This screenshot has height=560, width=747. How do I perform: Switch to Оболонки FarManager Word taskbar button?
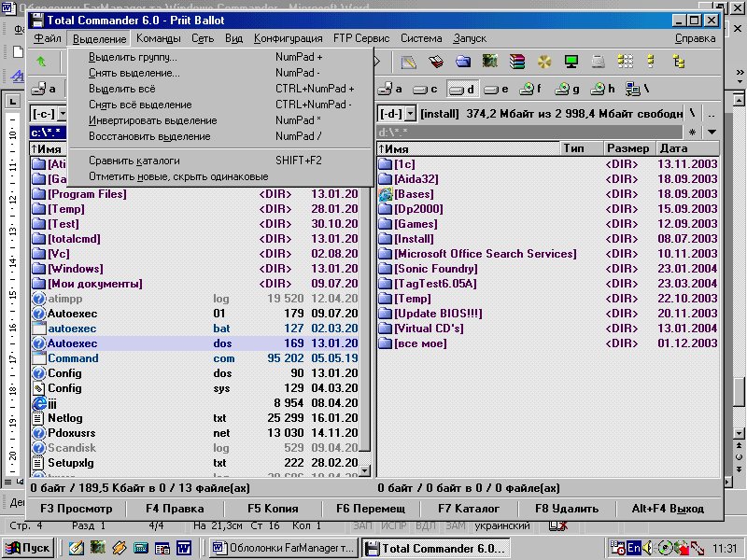click(x=285, y=548)
